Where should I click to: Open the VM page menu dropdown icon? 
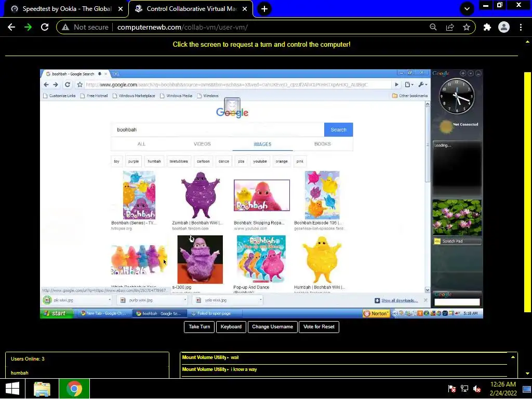click(x=409, y=85)
